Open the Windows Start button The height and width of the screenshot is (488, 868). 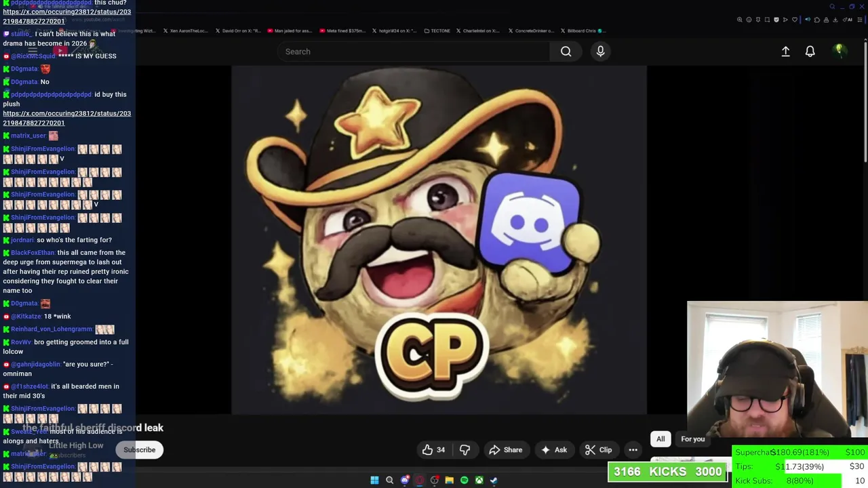tap(374, 480)
